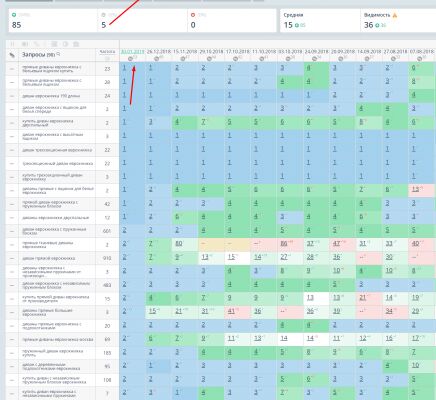The image size is (436, 400).
Task: Open the search icon next to Запросы
Action: click(58, 54)
